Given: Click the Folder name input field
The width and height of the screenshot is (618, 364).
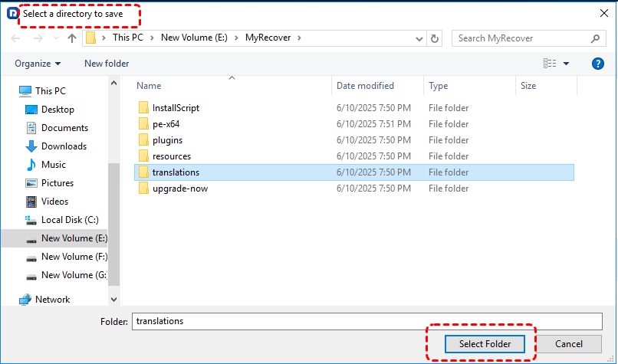Looking at the screenshot, I should (367, 321).
